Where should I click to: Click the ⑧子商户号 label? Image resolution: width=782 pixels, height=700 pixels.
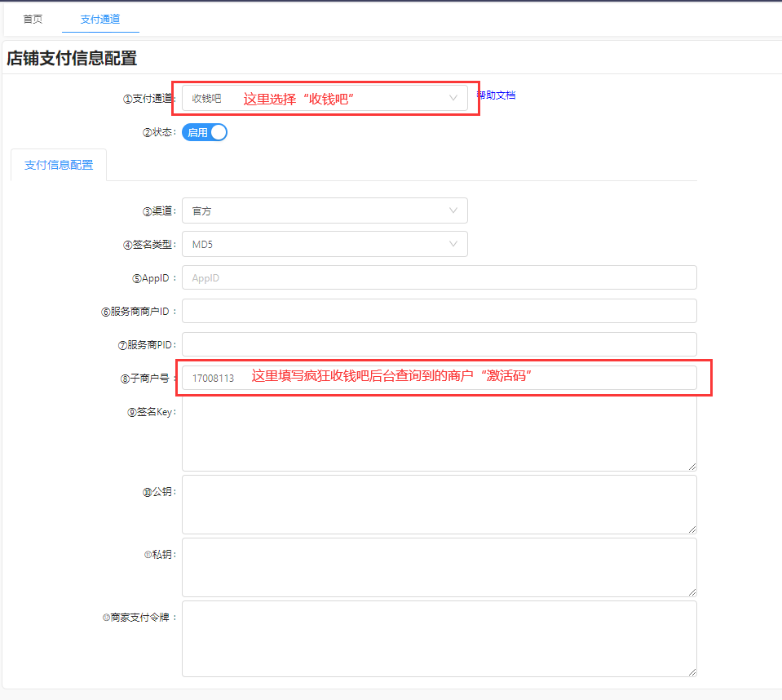pyautogui.click(x=148, y=379)
